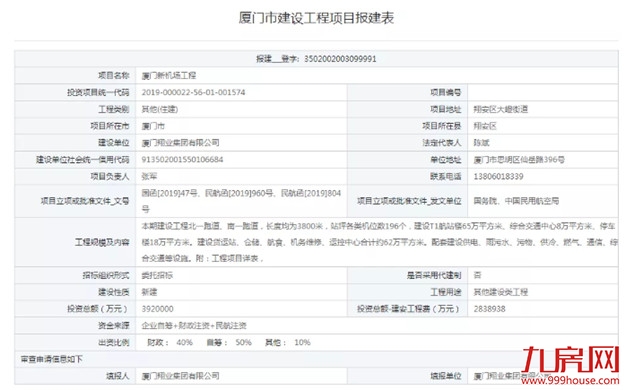
Task: Click the '投资总额-建安工程费（万元）' label
Action: pos(409,309)
